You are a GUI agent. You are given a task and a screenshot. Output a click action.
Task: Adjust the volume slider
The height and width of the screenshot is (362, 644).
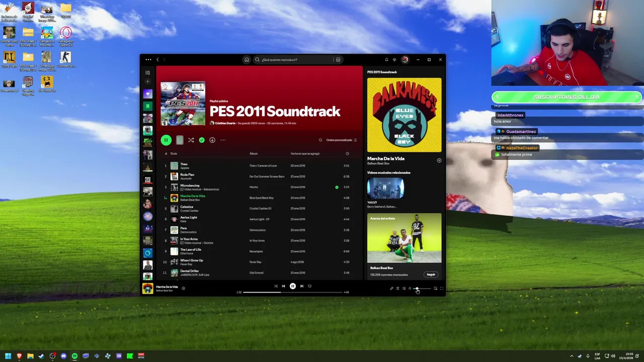click(x=423, y=289)
